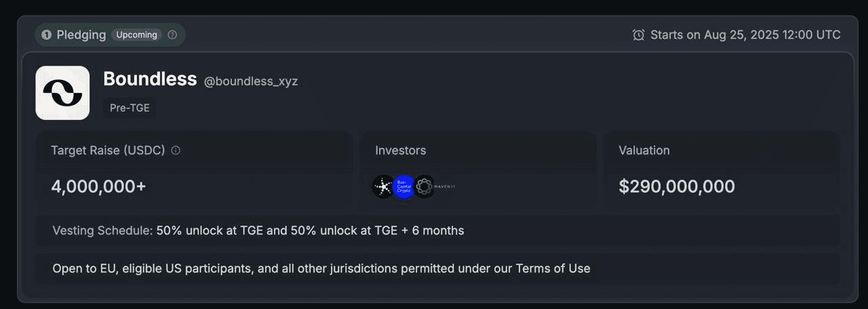The height and width of the screenshot is (309, 868).
Task: Open the @boundless_xyz handle link
Action: (251, 81)
